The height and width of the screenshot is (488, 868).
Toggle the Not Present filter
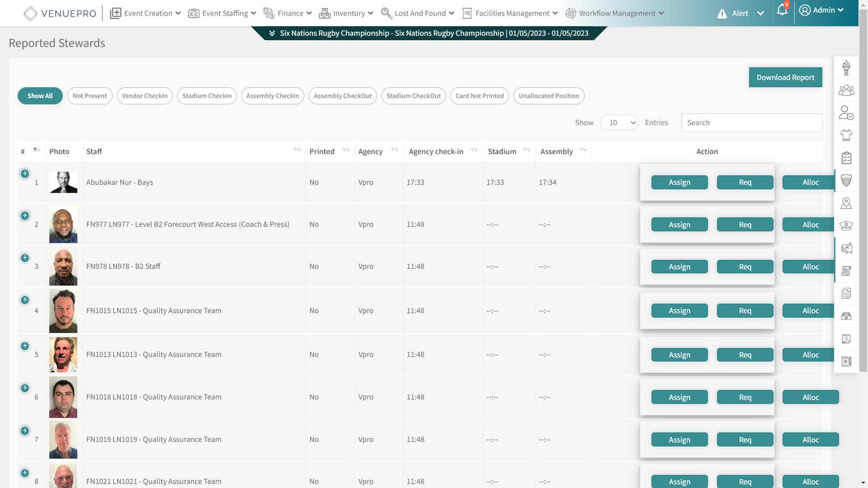tap(90, 96)
